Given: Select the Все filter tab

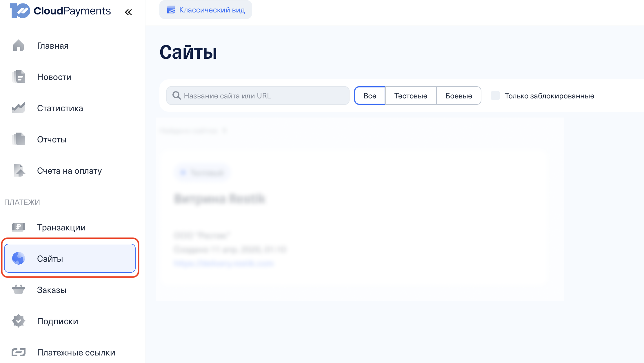Looking at the screenshot, I should (x=370, y=96).
